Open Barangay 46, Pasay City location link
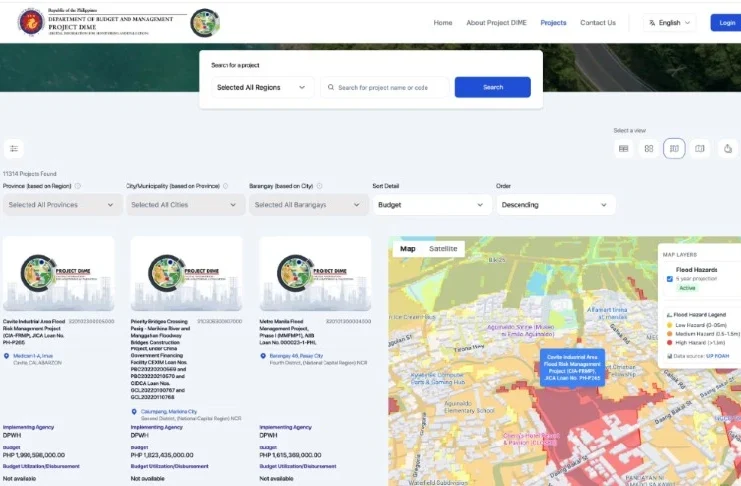 (x=296, y=356)
